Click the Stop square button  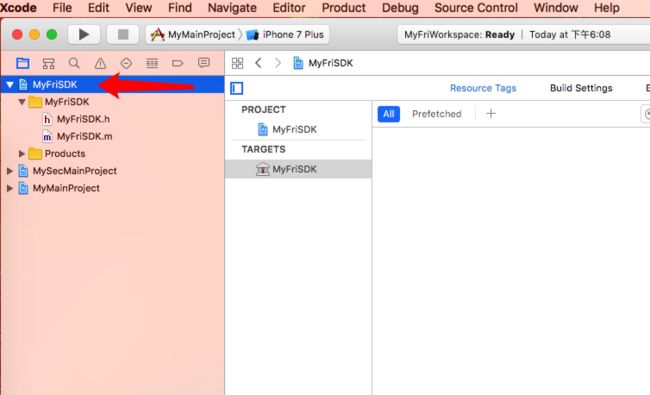point(123,34)
